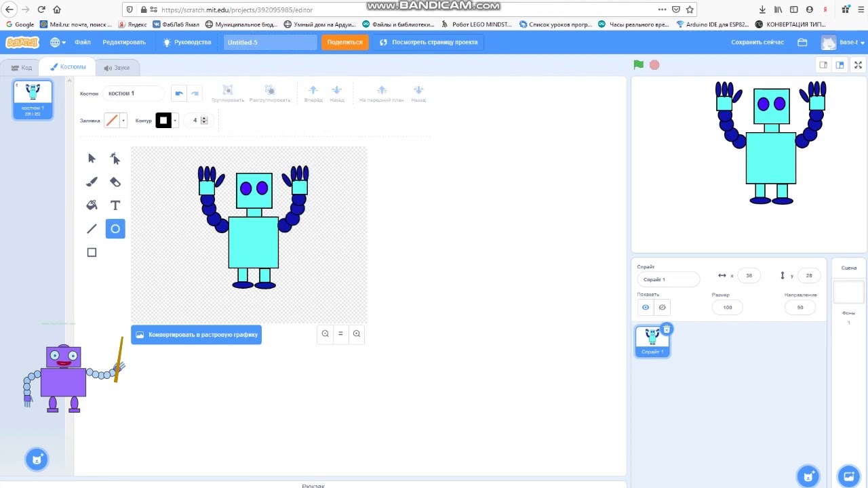The width and height of the screenshot is (868, 488).
Task: Click the fill color swatch
Action: [x=112, y=121]
